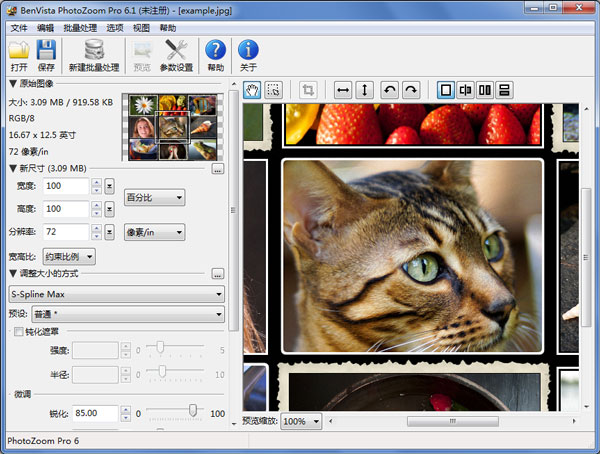Open the 百分比 unit dropdown
This screenshot has width=600, height=454.
point(155,198)
